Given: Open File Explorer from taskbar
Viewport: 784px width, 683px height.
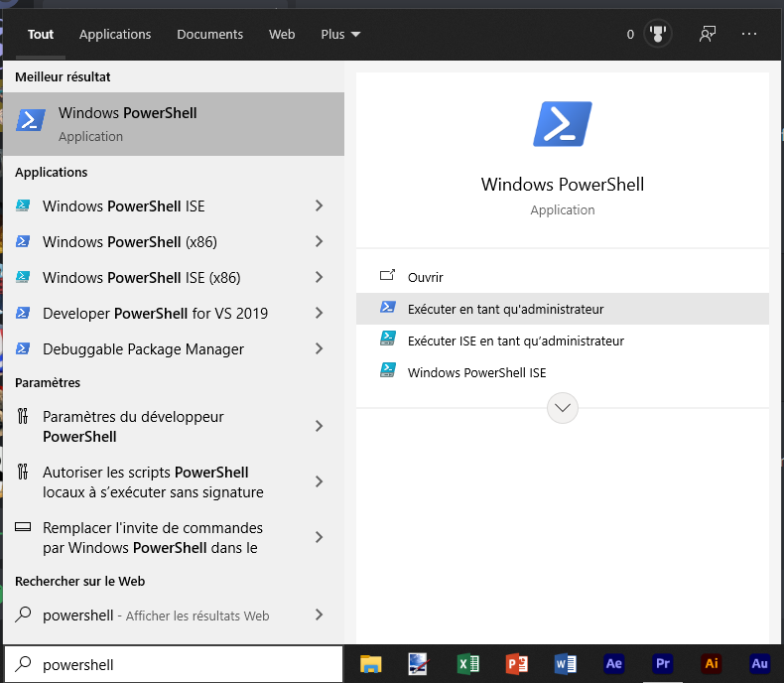Looking at the screenshot, I should click(370, 664).
